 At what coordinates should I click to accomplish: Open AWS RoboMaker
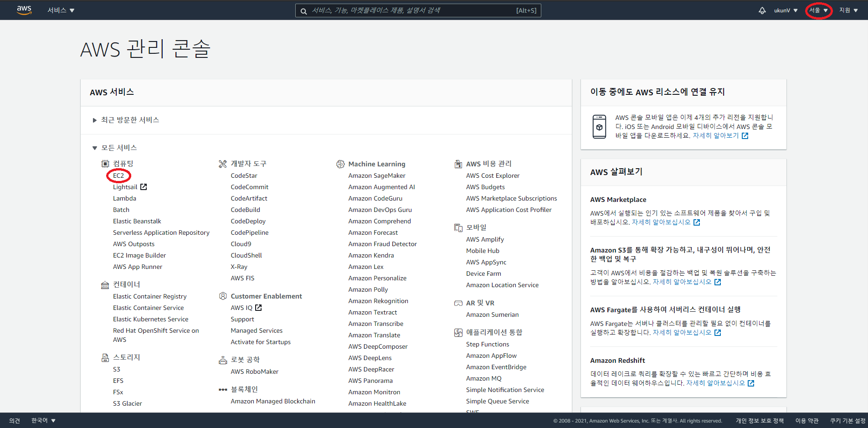click(x=254, y=371)
